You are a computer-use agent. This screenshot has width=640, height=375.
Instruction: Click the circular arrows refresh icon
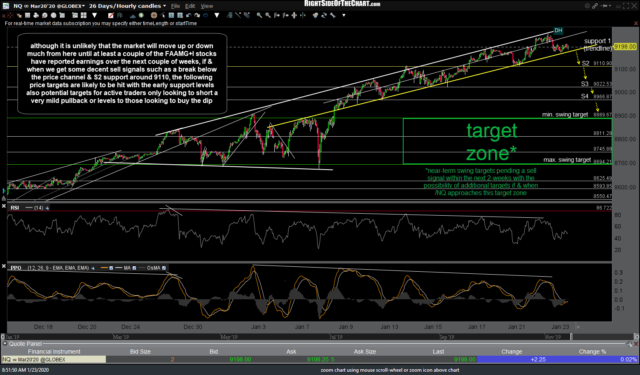tap(324, 16)
